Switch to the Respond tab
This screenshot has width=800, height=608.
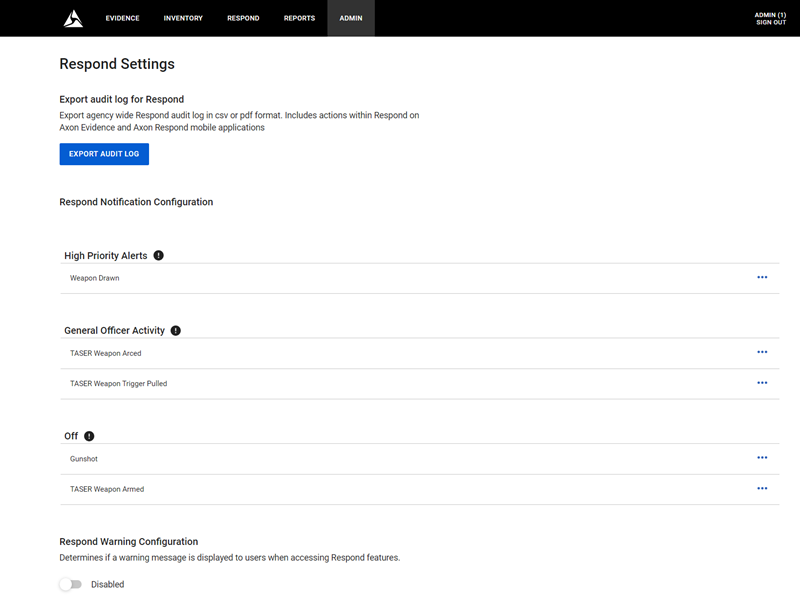[243, 18]
